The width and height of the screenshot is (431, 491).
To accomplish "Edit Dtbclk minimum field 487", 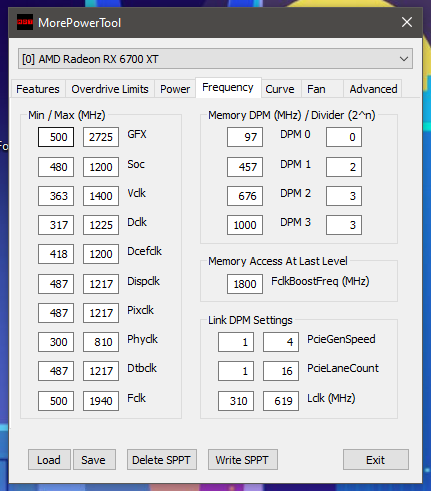I will [56, 371].
